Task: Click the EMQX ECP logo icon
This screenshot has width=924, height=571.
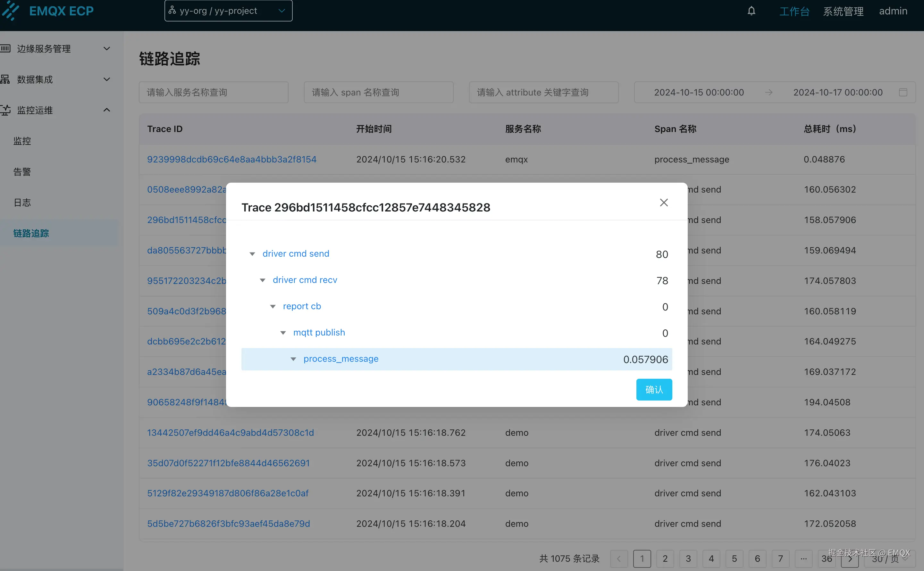Action: tap(10, 11)
